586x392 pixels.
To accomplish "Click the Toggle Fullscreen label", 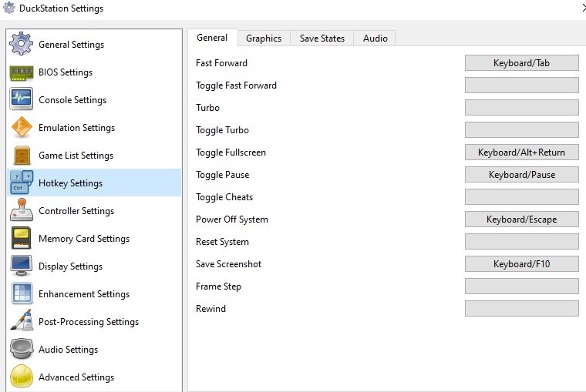I will 231,152.
